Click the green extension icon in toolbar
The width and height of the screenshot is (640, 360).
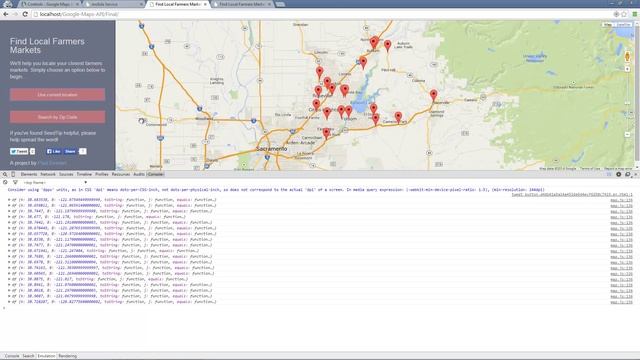(x=635, y=14)
